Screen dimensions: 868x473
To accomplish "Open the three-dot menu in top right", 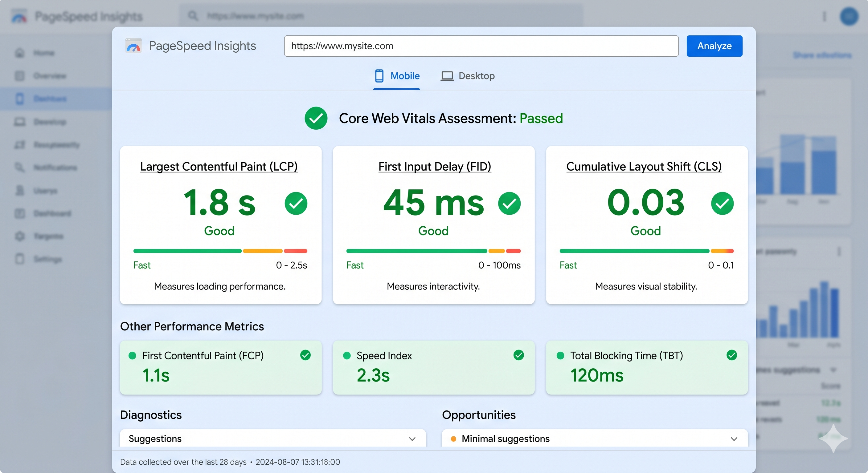I will coord(824,16).
